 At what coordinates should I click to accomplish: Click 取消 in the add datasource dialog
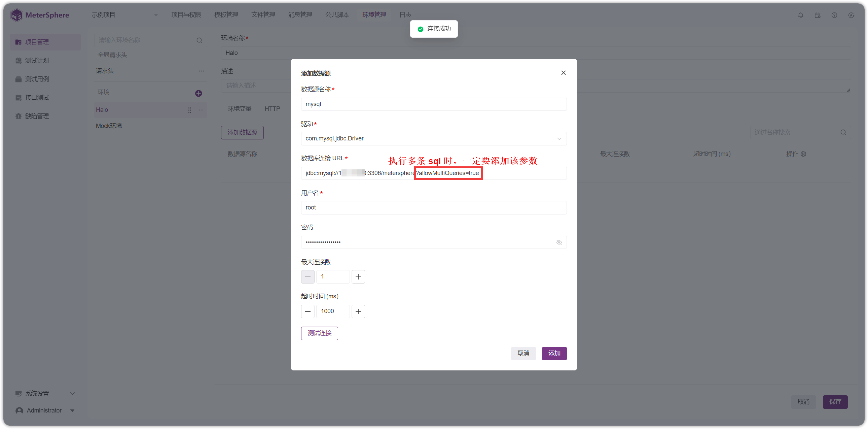[523, 354]
